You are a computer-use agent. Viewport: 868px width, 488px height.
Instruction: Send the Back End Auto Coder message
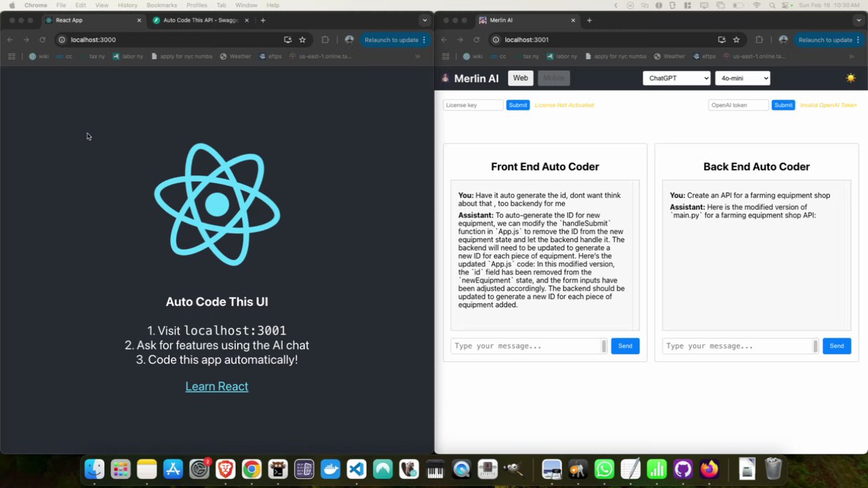tap(837, 346)
